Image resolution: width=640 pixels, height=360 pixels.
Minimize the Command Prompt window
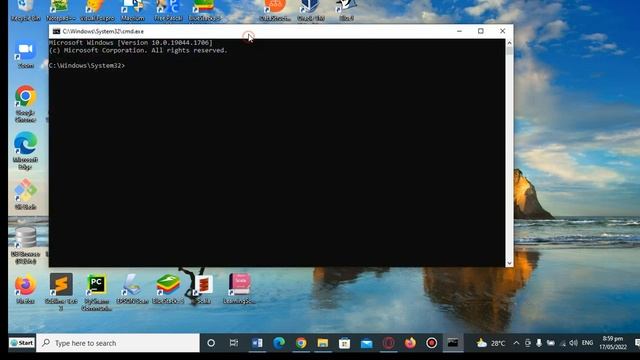pyautogui.click(x=459, y=31)
